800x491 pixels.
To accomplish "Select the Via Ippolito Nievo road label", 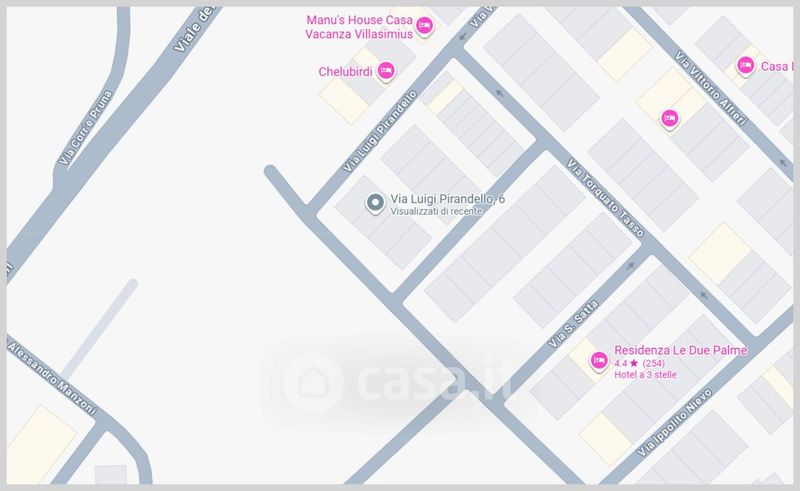I will pos(674,423).
